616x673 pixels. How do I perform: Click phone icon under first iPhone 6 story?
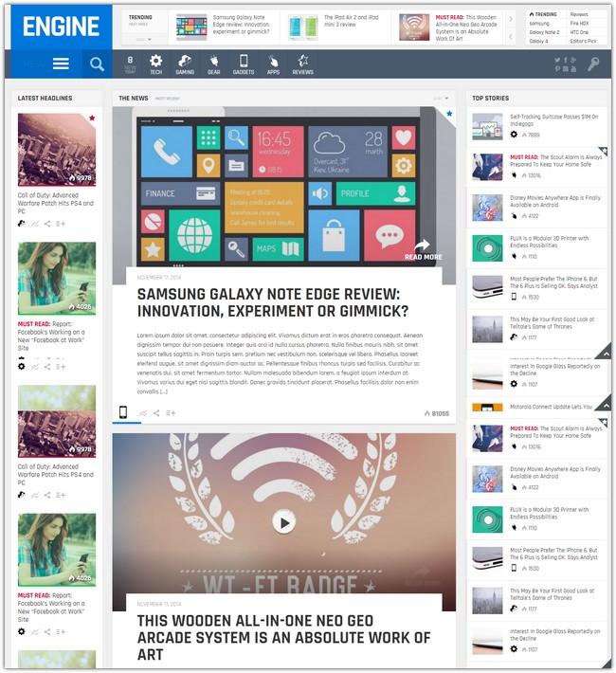(x=514, y=297)
